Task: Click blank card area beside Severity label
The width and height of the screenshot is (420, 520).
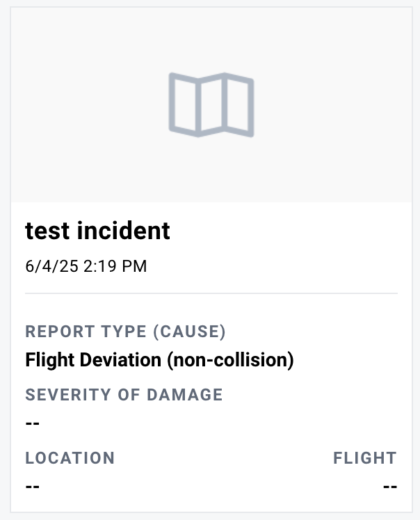Action: (310, 395)
